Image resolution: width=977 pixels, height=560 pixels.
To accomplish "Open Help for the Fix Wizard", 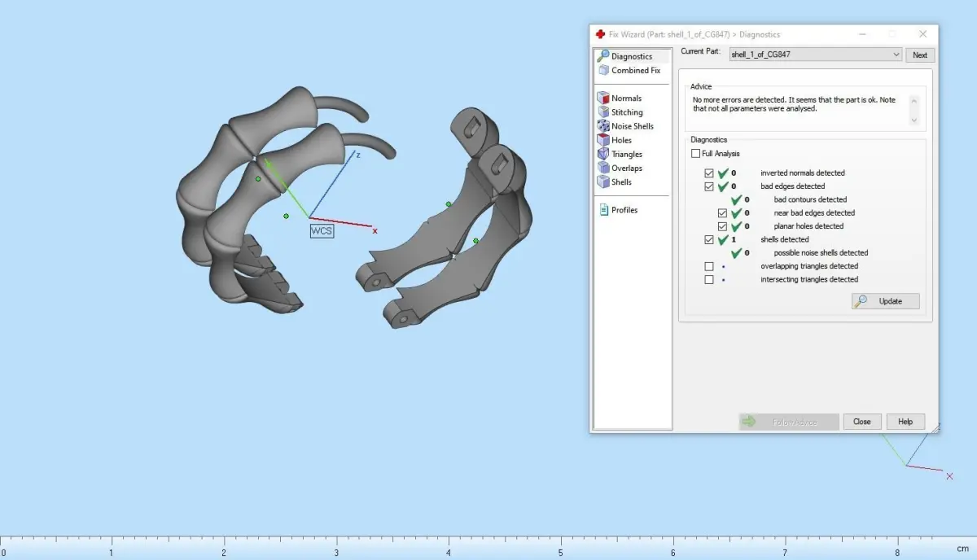I will [x=905, y=422].
